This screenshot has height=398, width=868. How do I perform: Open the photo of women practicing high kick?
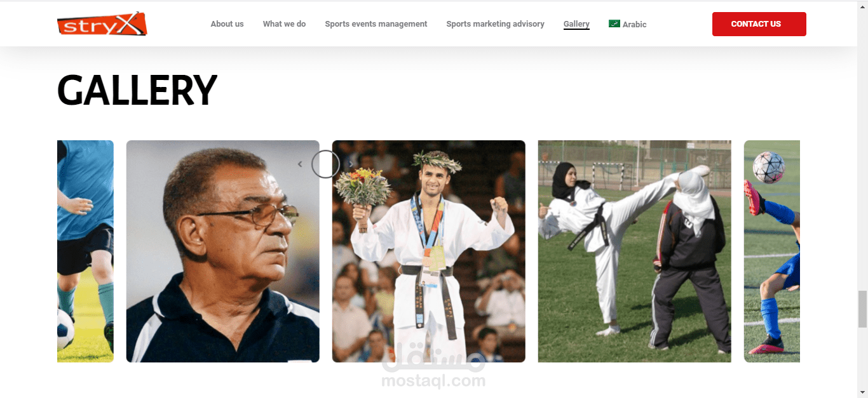click(x=635, y=251)
